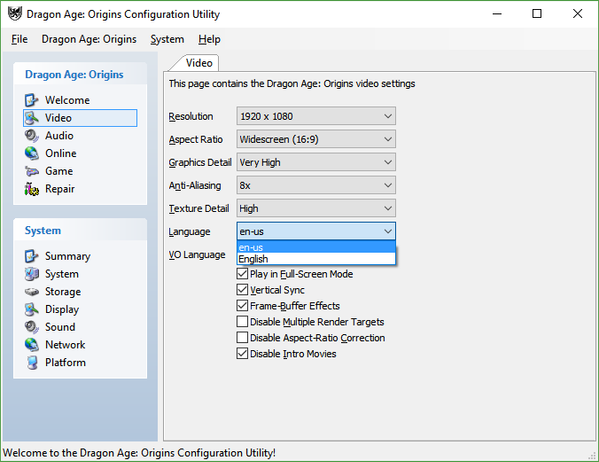Enable Disable Multiple Render Targets checkbox

242,322
